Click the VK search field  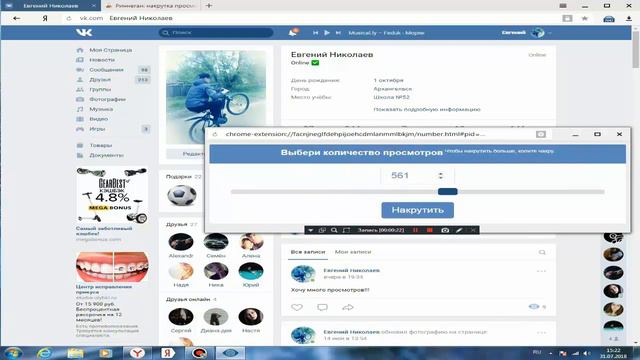pyautogui.click(x=216, y=32)
